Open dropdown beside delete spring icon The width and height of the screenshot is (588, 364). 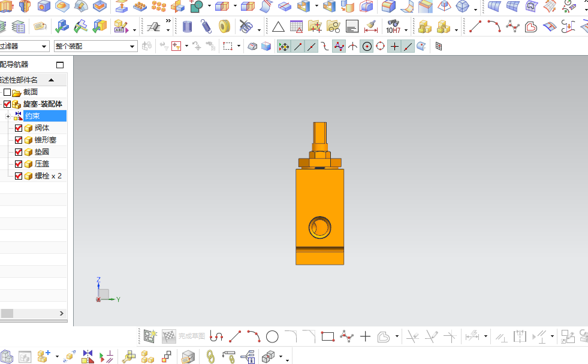pyautogui.click(x=259, y=30)
